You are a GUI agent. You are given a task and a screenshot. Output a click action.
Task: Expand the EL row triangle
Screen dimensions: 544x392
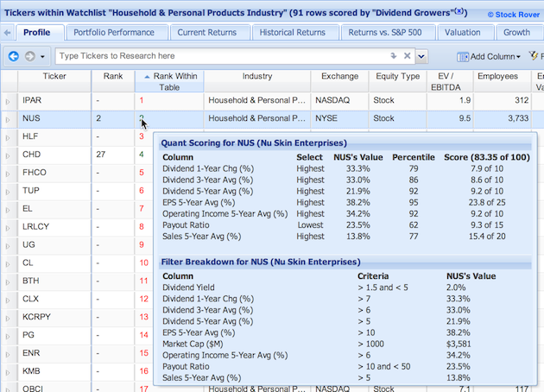pyautogui.click(x=8, y=210)
